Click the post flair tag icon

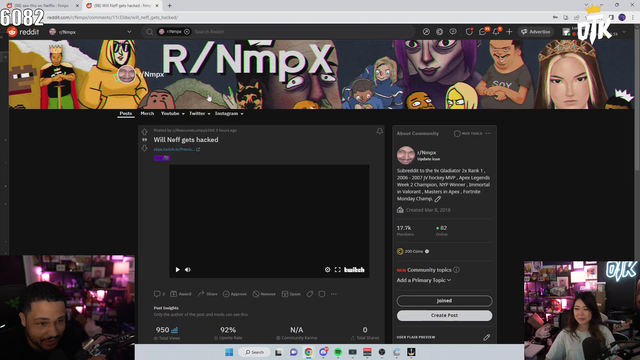[x=310, y=294]
